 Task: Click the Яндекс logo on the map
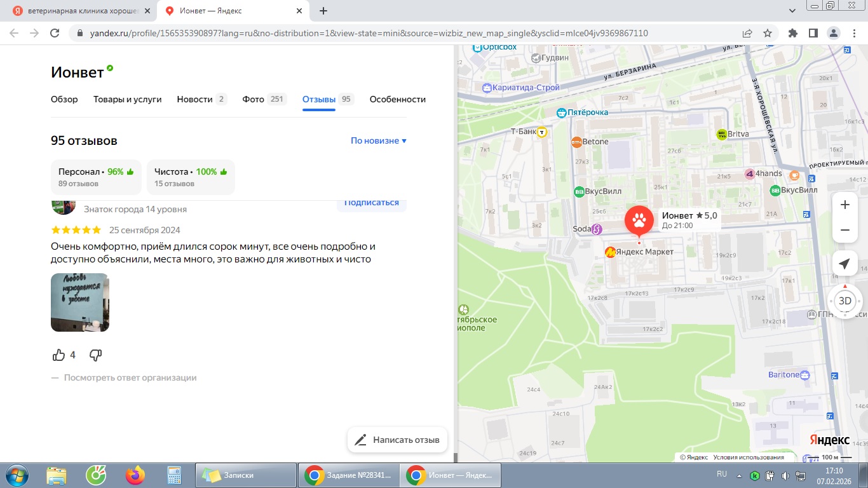(829, 440)
